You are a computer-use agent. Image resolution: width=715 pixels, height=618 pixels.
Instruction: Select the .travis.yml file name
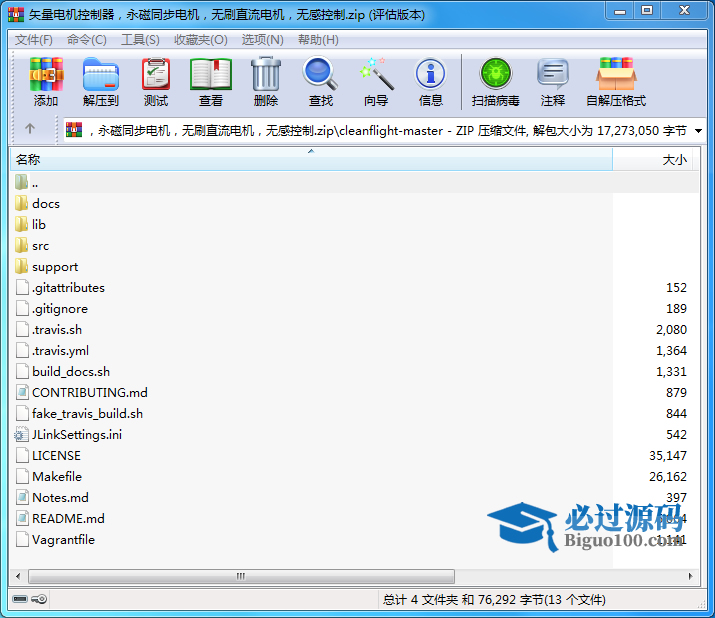pyautogui.click(x=61, y=351)
